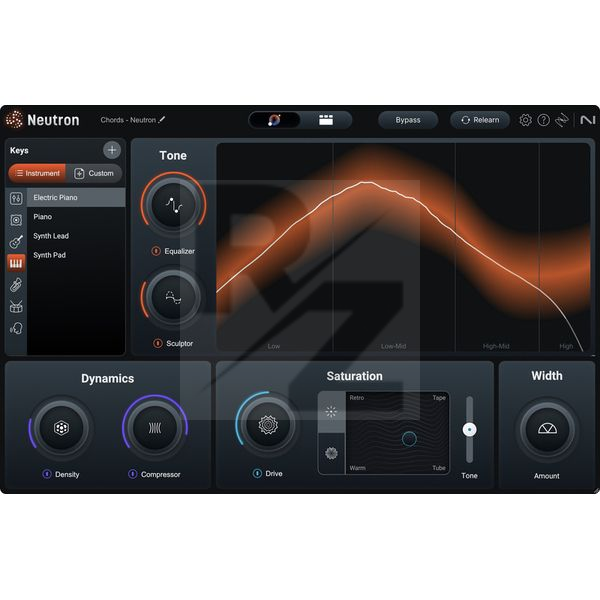Choose the vocal head category icon

tap(16, 328)
